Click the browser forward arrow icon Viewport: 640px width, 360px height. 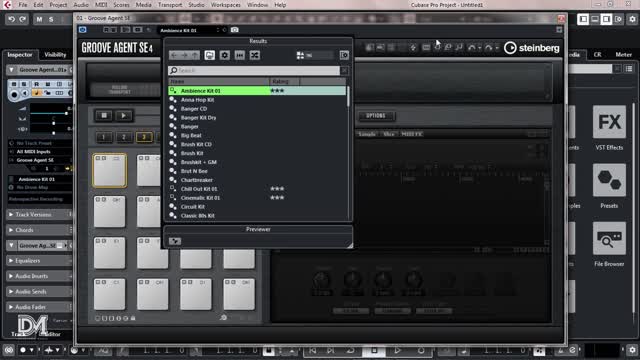[184, 55]
